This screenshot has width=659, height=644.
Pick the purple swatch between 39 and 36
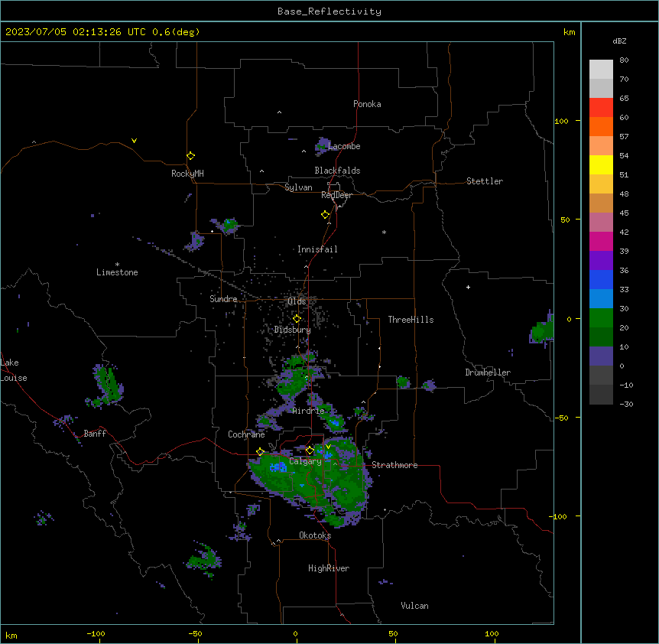click(x=601, y=261)
